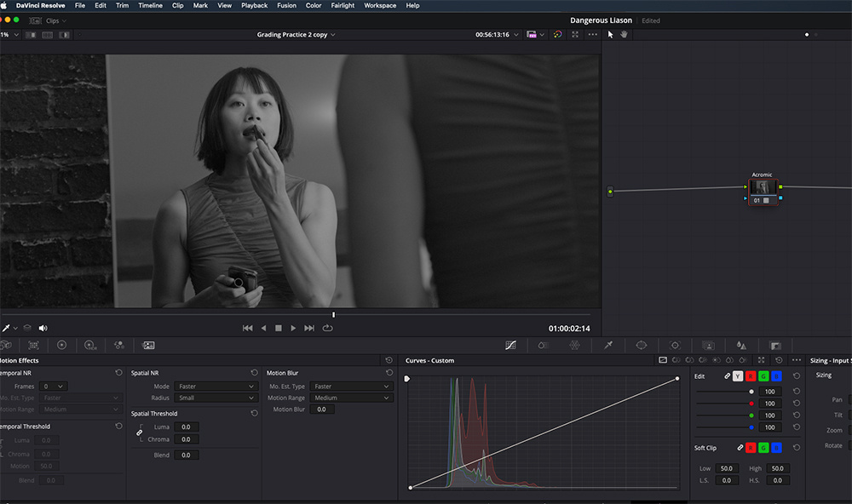This screenshot has width=852, height=504.
Task: Select the hand pan tool in node editor
Action: click(624, 34)
